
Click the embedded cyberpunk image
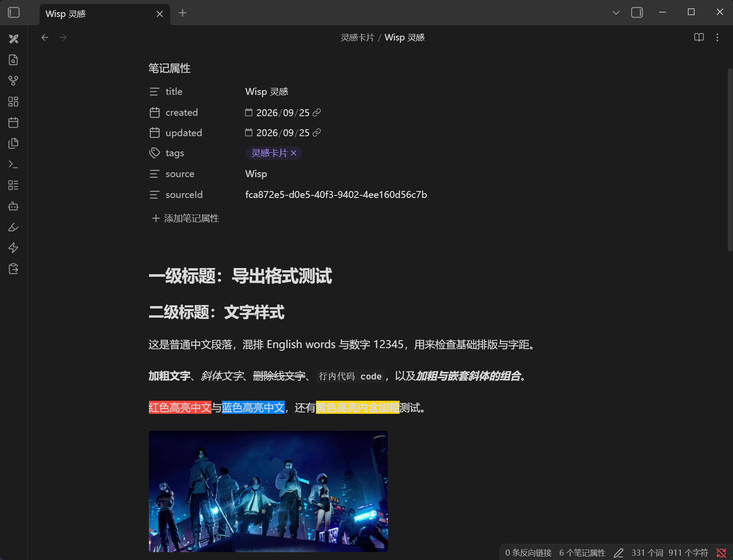(x=268, y=491)
